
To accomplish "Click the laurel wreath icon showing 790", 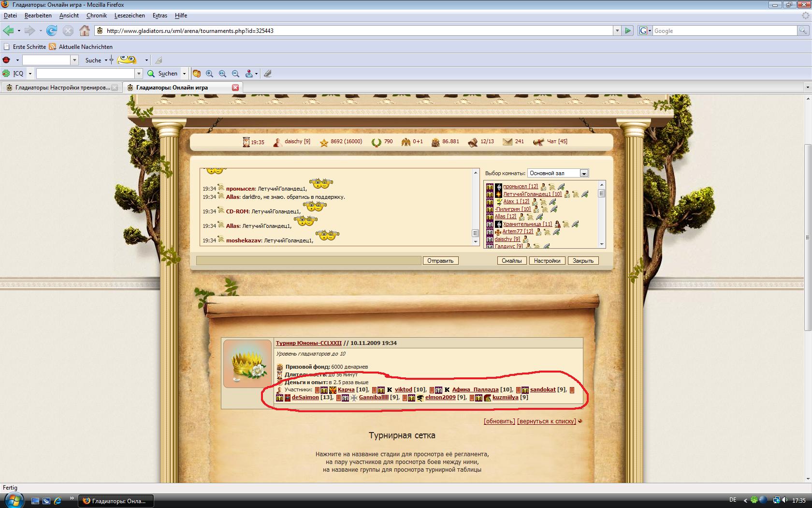I will [x=376, y=142].
